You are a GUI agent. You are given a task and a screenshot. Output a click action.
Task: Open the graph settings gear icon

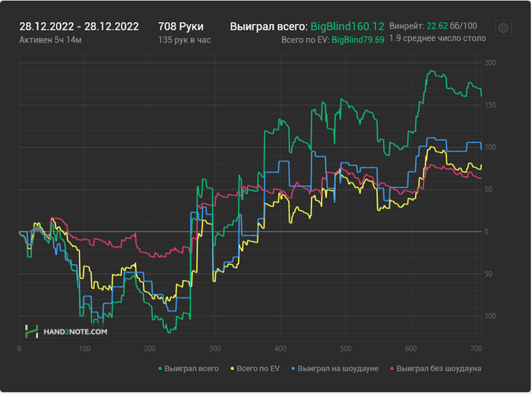click(503, 28)
